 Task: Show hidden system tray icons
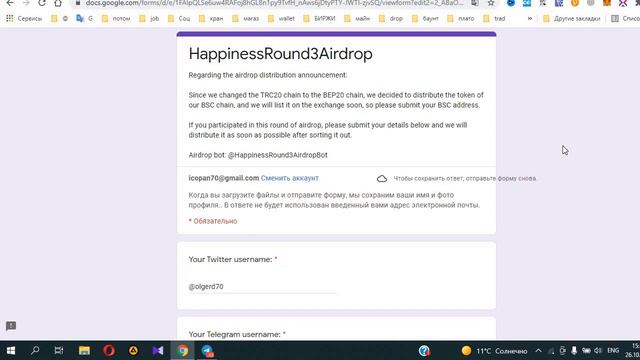click(539, 351)
